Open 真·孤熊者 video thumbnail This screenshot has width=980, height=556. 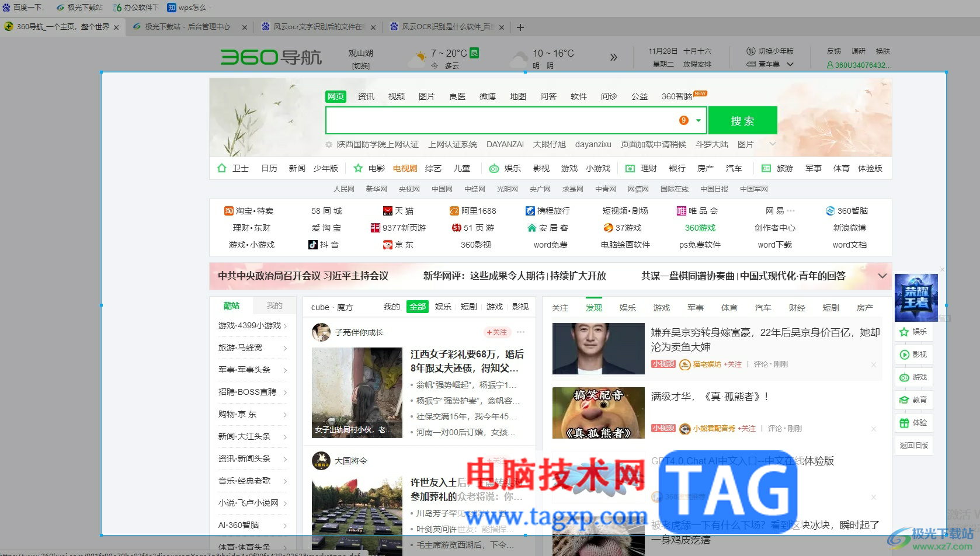coord(599,413)
